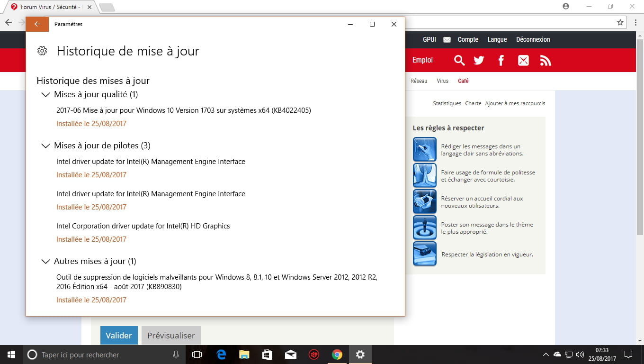Viewport: 644px width, 364px height.
Task: Open the Mail app from the taskbar
Action: coord(290,355)
